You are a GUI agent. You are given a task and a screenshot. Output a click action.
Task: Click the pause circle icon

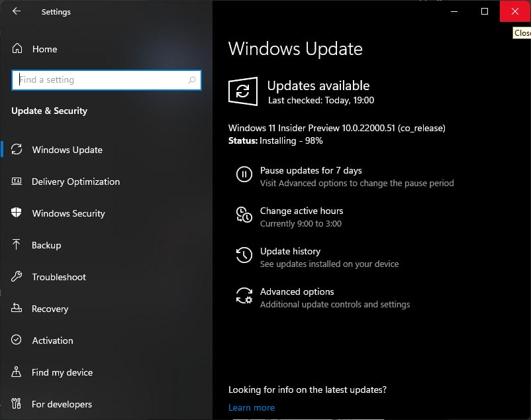[244, 174]
